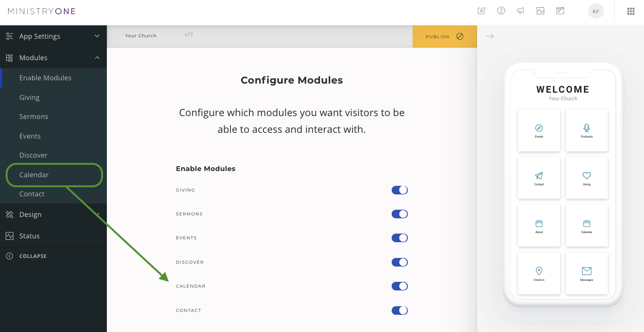Click the MinistryOne logo
The image size is (644, 332).
[42, 11]
